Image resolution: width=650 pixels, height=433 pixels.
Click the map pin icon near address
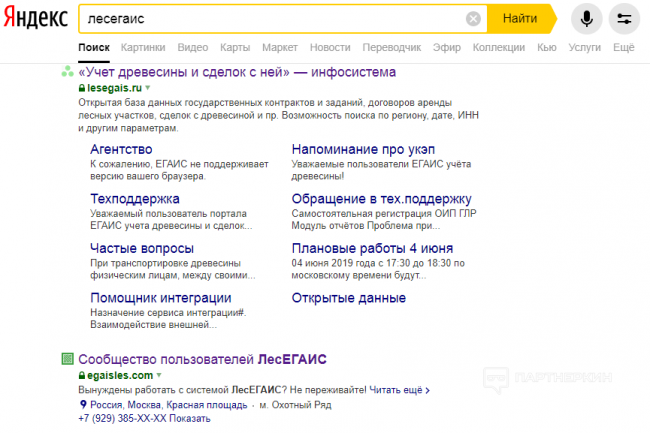pos(82,404)
